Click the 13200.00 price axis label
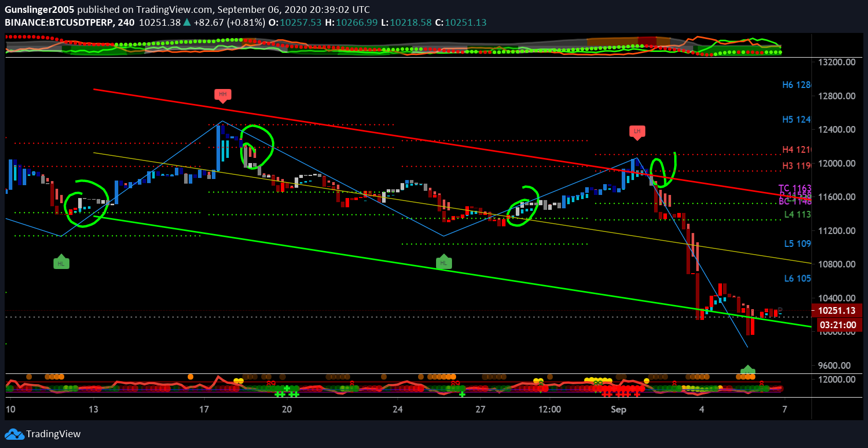This screenshot has height=448, width=868. point(837,62)
